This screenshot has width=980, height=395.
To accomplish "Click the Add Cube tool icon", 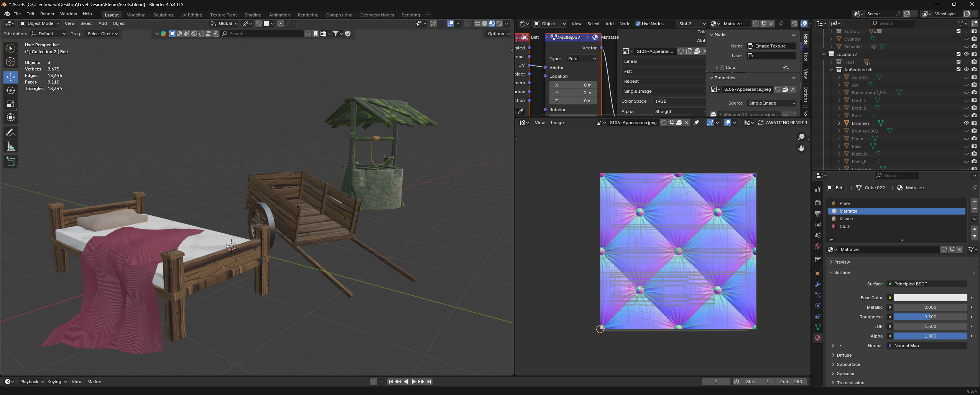I will [11, 162].
